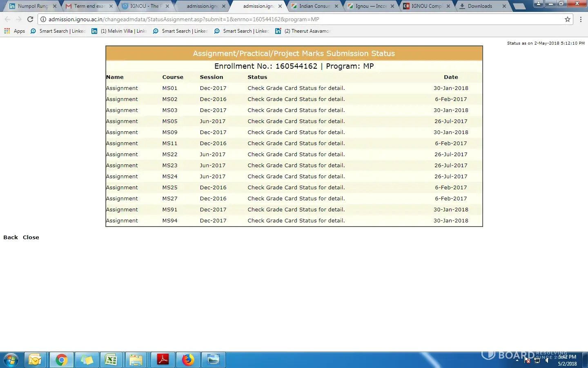Click the date in the MS91 row
Screen dimensions: 588x368
pyautogui.click(x=451, y=209)
